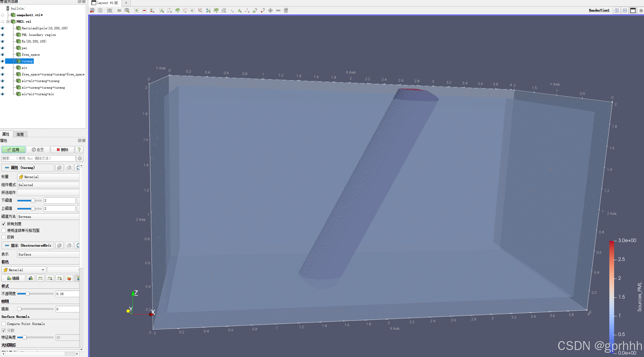
Task: Uncheck the 所有刻度 checkbox
Action: [4, 224]
